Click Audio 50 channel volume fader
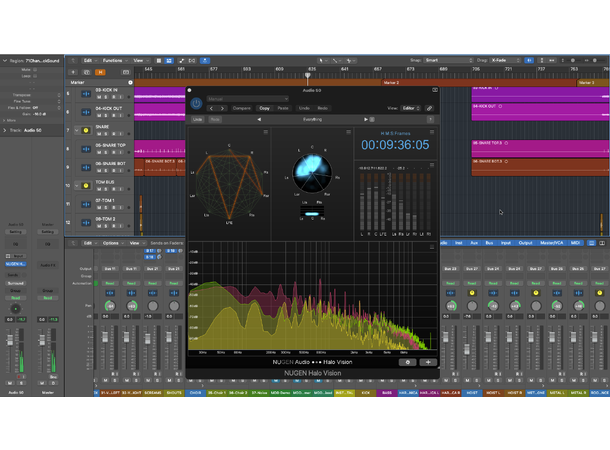The image size is (610, 450). pos(10,341)
